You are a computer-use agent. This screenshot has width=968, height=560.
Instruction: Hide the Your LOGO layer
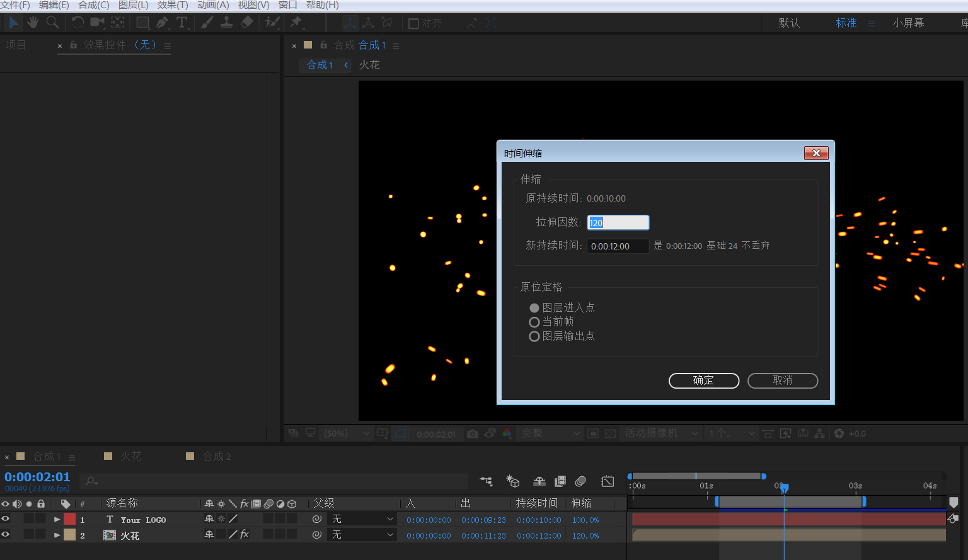(6, 519)
